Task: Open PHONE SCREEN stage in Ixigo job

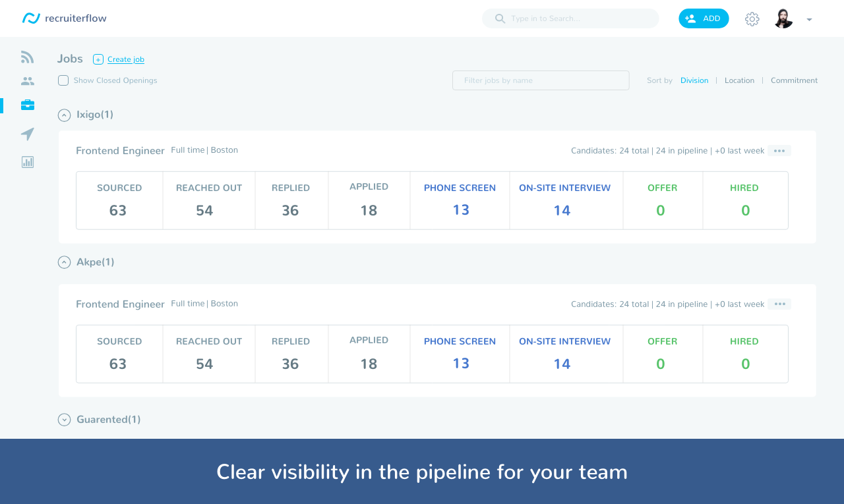Action: coord(460,200)
